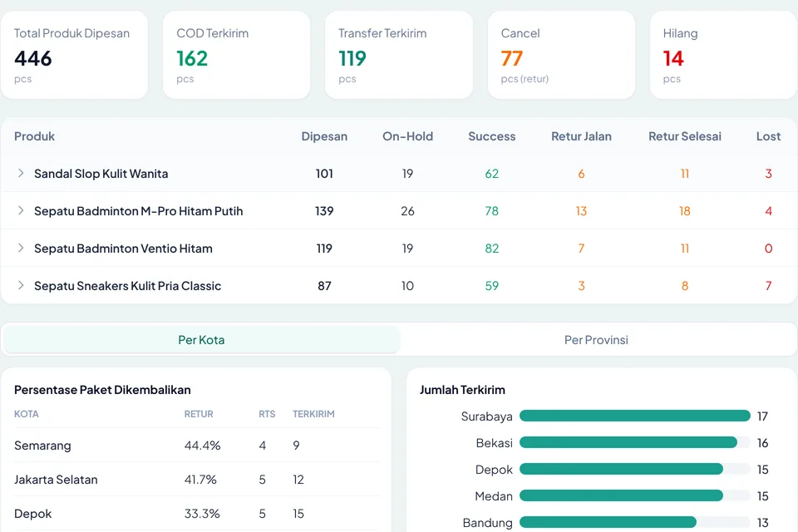Click the On-Hold value 26
798x532 pixels.
pos(407,211)
